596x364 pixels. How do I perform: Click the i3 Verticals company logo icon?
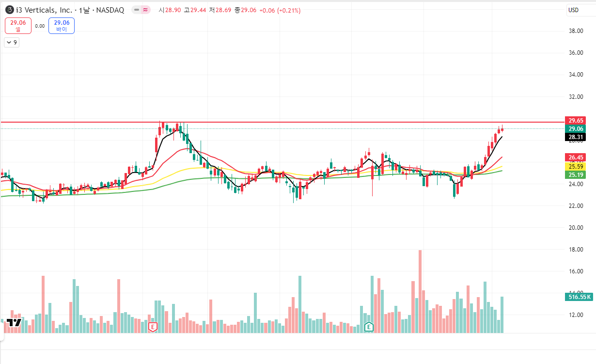9,10
